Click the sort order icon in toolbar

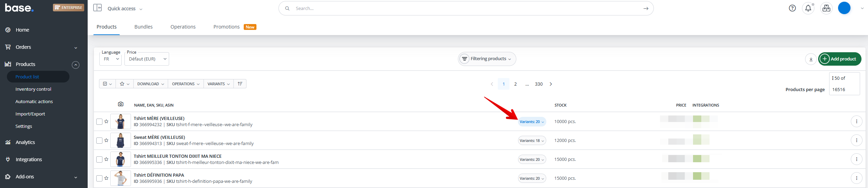point(240,84)
